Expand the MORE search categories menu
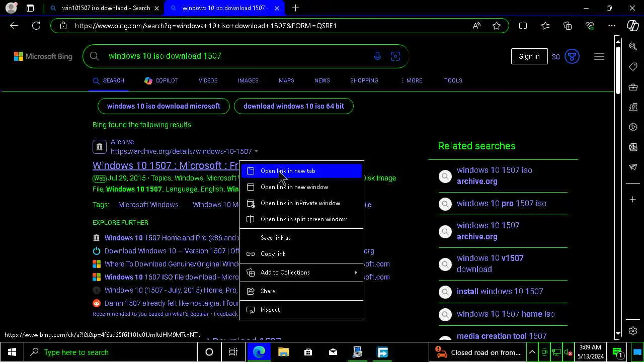644x362 pixels. 412,80
